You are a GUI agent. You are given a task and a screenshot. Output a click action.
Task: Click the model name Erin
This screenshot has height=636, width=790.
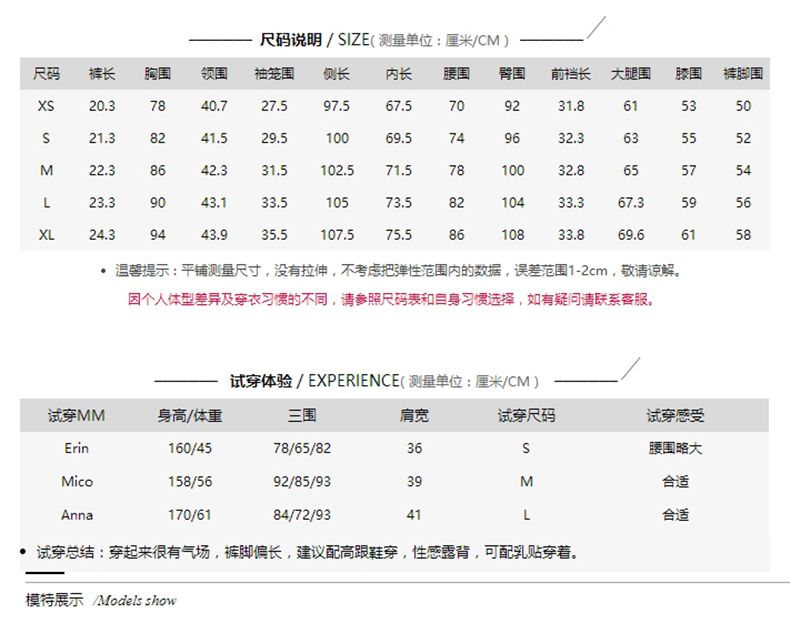tap(76, 448)
